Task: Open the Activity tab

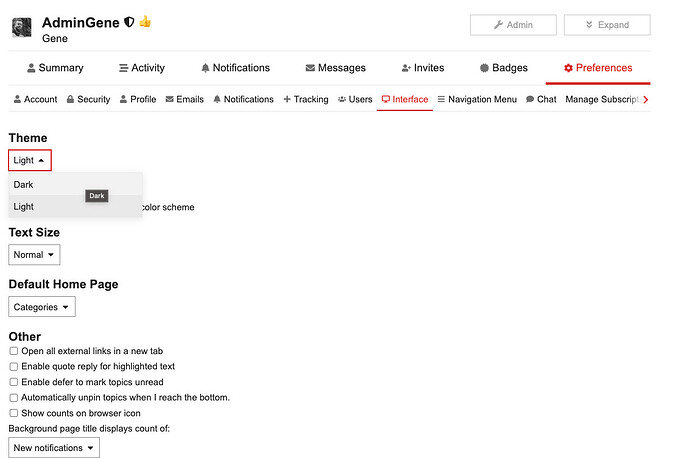Action: [x=142, y=68]
